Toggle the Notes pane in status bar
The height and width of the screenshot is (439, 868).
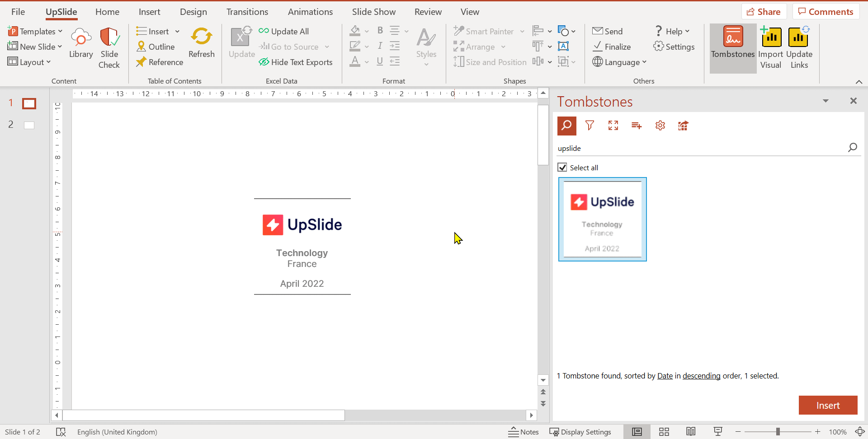pos(524,432)
